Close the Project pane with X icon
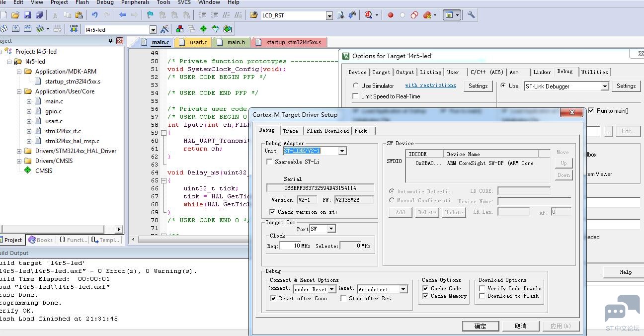Viewport: 644px width, 336px height. (x=120, y=41)
